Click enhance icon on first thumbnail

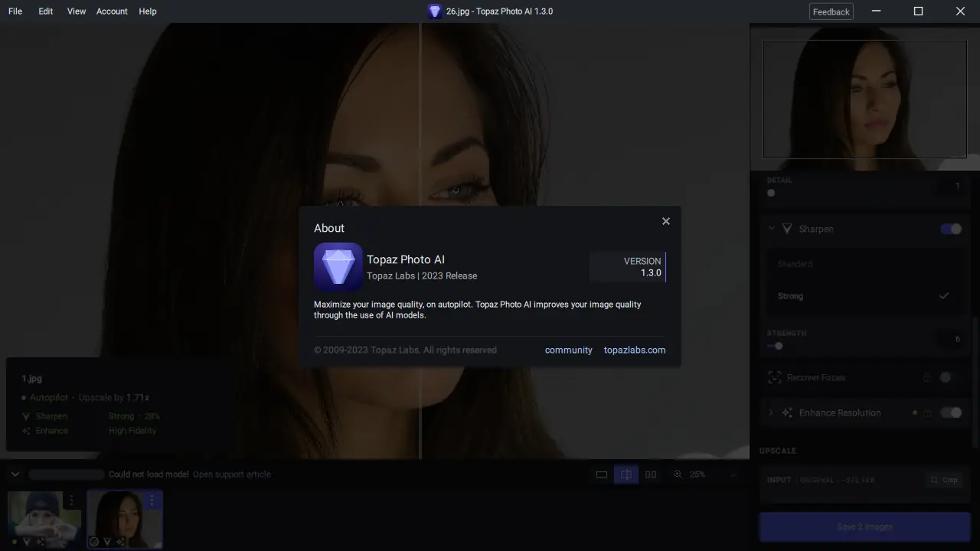pyautogui.click(x=40, y=542)
